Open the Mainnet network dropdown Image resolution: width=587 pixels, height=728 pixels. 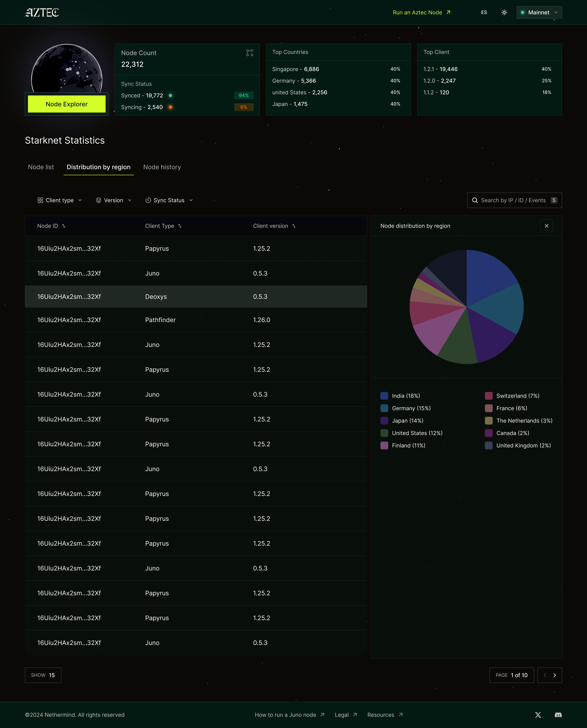(539, 12)
